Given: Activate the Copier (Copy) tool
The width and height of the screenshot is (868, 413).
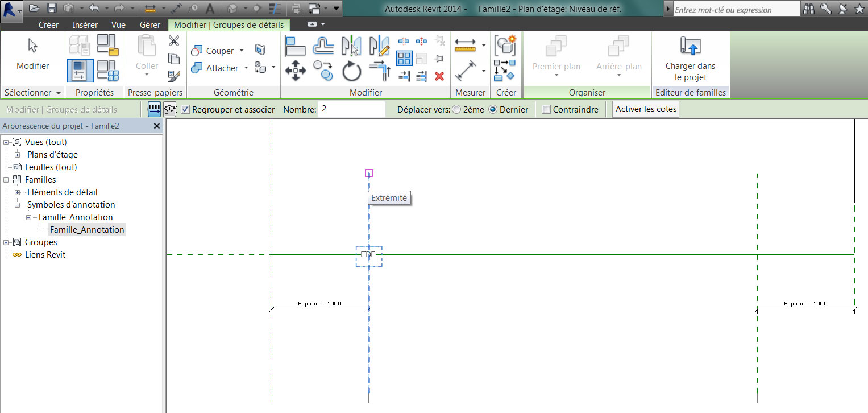Looking at the screenshot, I should [323, 71].
